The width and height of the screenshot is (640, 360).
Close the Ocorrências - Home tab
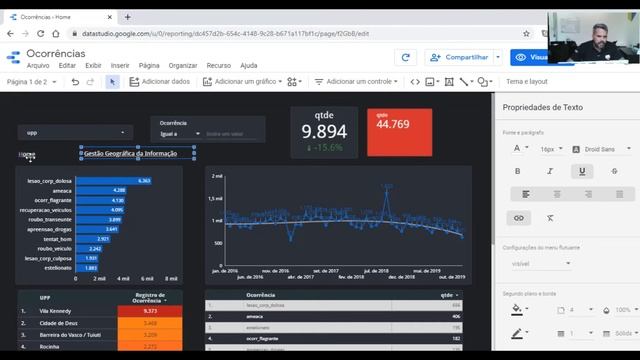tap(109, 17)
